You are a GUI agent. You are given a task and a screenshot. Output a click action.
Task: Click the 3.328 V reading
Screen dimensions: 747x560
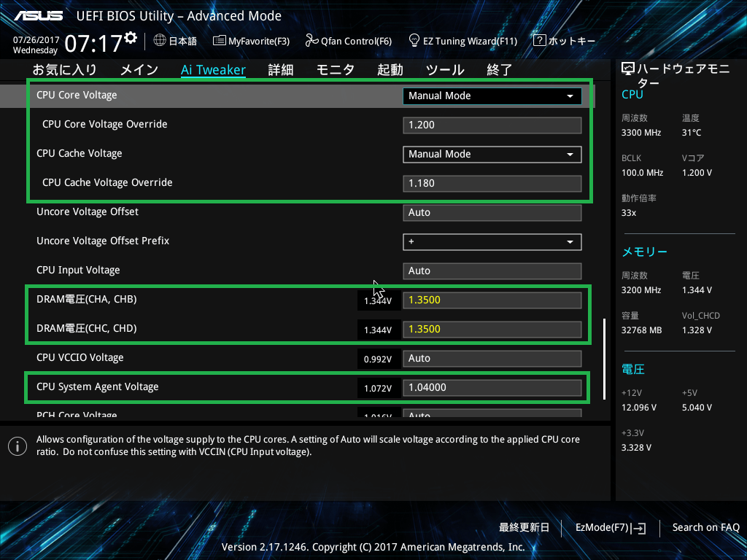[636, 448]
